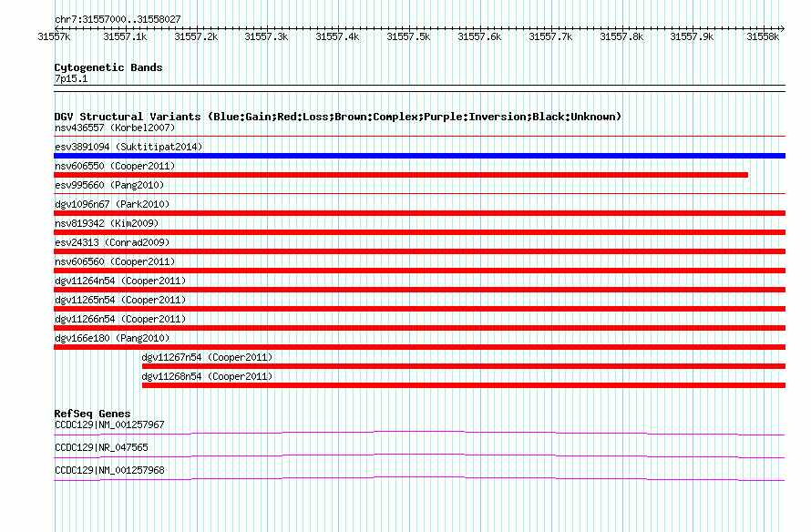Click the 31557.6k ruler tick label

[x=479, y=36]
